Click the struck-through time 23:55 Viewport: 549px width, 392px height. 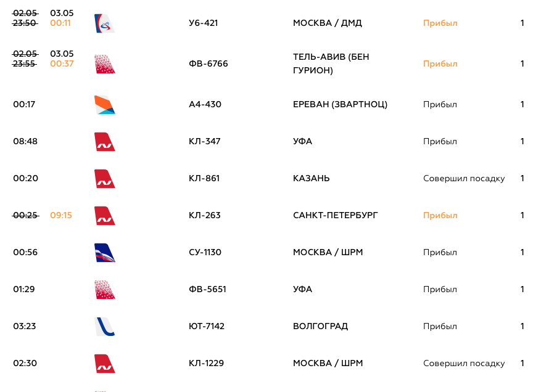click(25, 63)
